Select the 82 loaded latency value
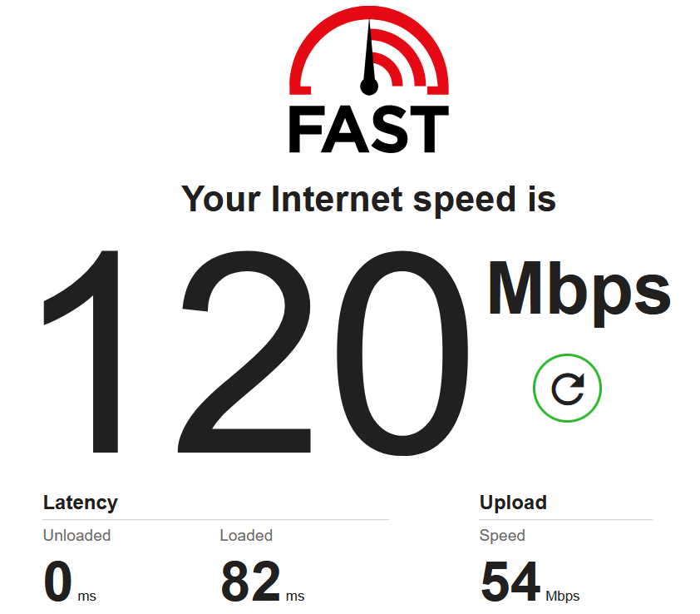 click(251, 582)
